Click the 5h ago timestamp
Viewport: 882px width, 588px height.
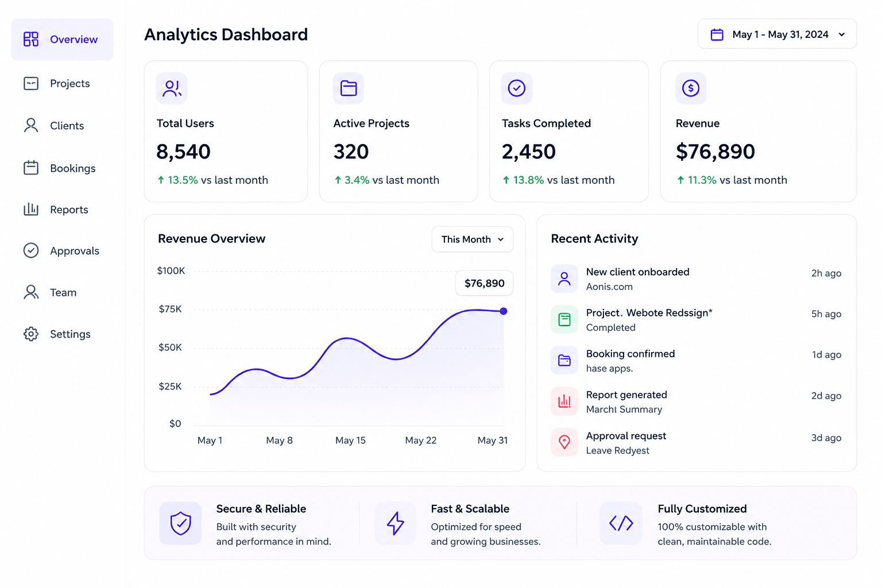pos(826,314)
